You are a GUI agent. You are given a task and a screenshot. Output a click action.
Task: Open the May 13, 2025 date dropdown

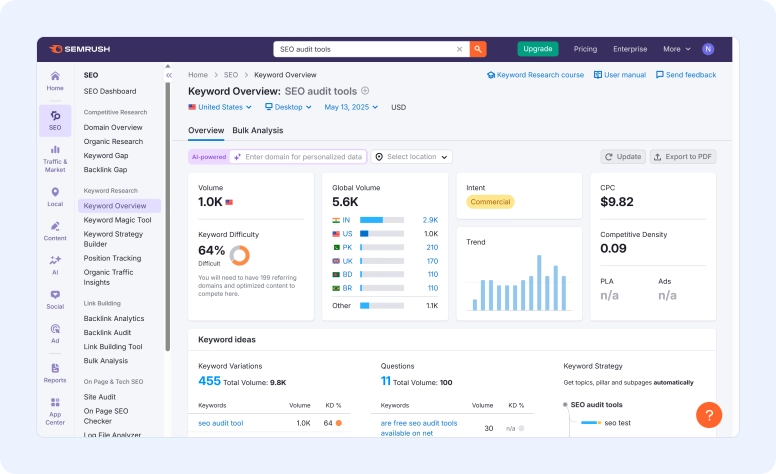[x=351, y=107]
